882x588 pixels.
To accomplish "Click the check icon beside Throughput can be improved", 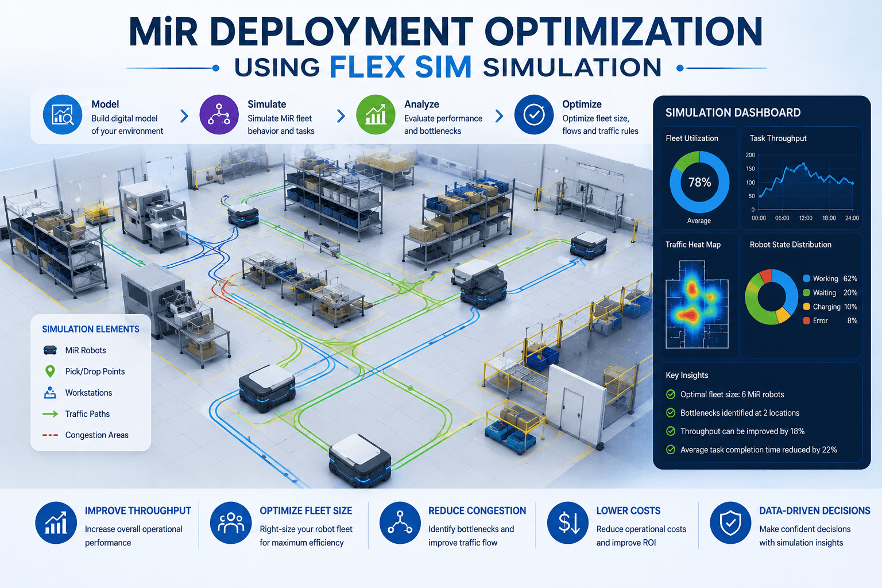I will [671, 431].
